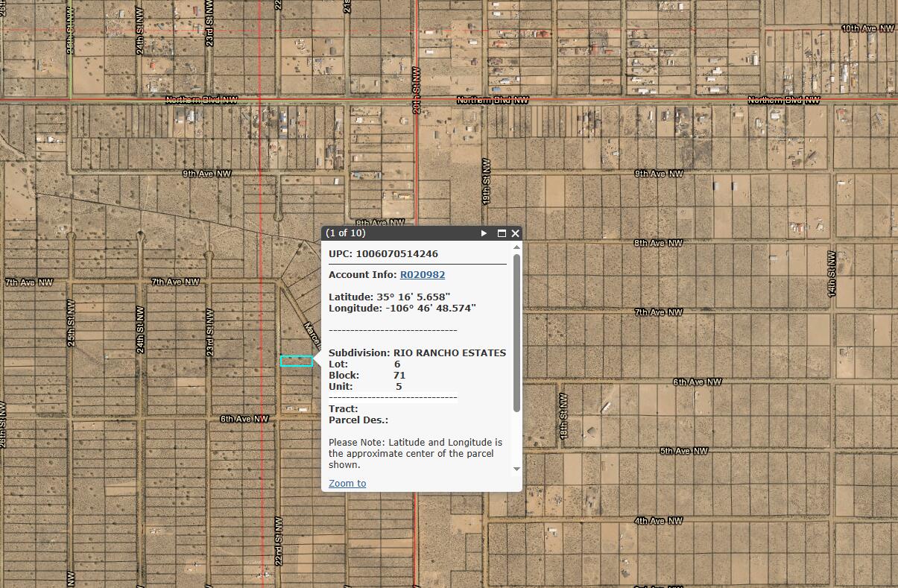Open Account Info link R020982
898x588 pixels.
point(422,274)
